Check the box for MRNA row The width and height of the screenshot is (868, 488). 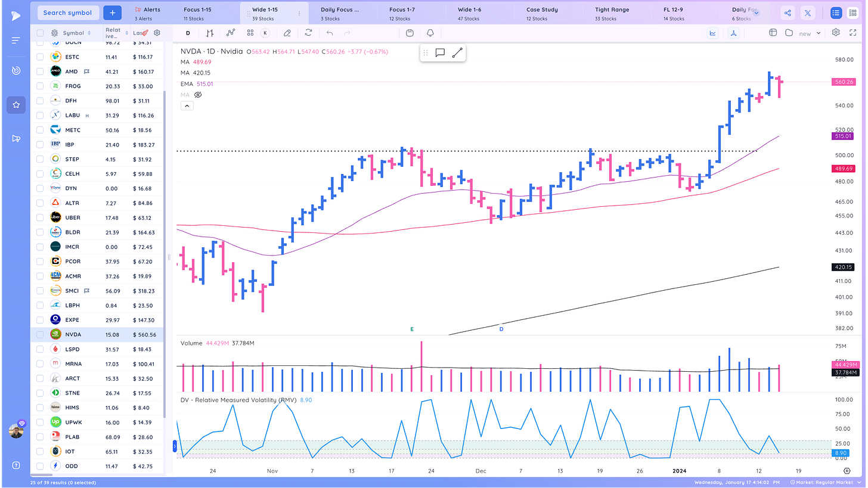click(x=40, y=363)
